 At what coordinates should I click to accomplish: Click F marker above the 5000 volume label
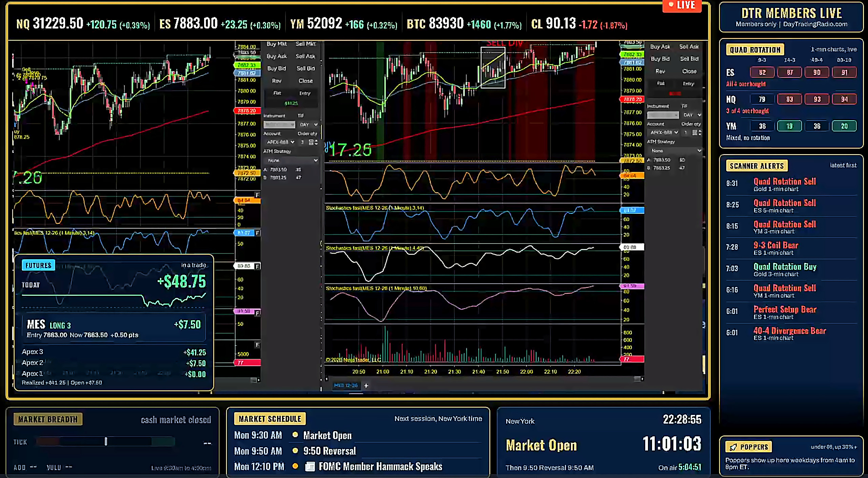click(x=257, y=345)
